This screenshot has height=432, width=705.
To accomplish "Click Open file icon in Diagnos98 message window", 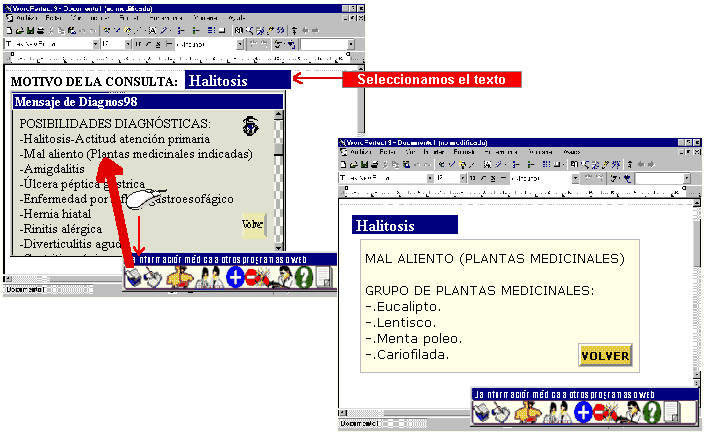I will (x=19, y=31).
